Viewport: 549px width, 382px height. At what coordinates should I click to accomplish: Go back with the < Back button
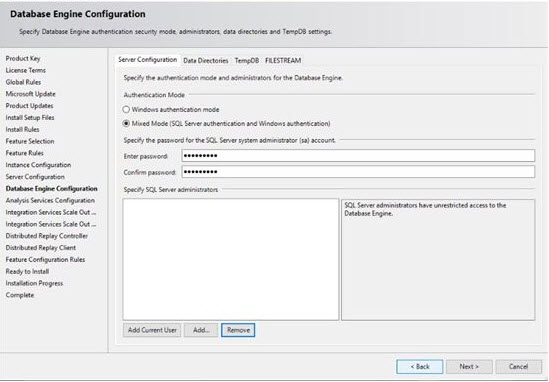click(x=420, y=367)
